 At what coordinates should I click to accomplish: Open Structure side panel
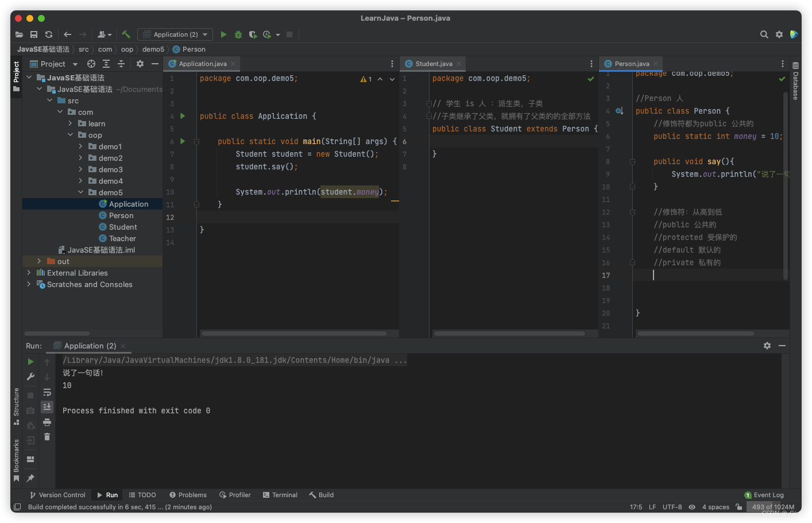[16, 406]
